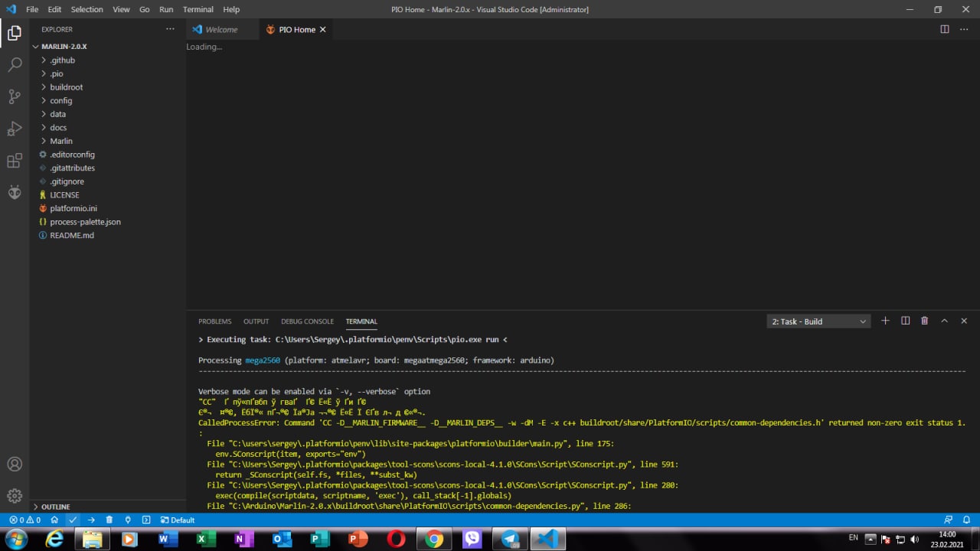Image resolution: width=980 pixels, height=551 pixels.
Task: Click PlatformIO New Terminal status icon
Action: [x=146, y=520]
